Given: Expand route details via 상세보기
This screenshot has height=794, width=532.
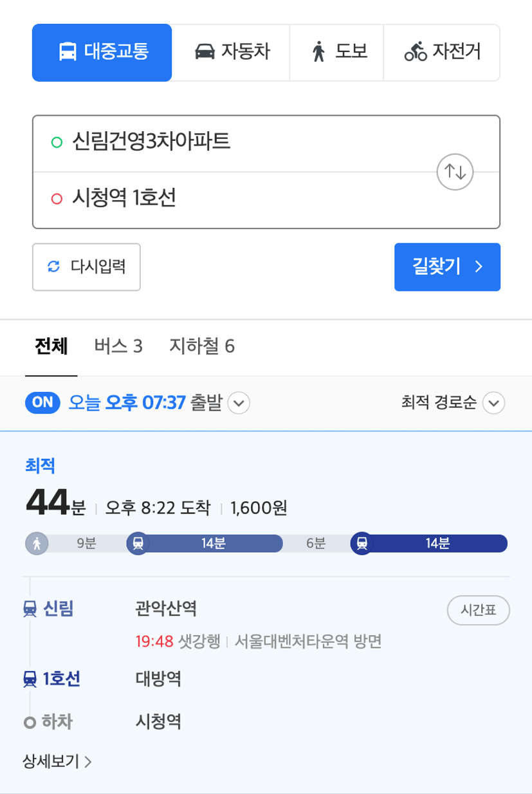Looking at the screenshot, I should (57, 762).
